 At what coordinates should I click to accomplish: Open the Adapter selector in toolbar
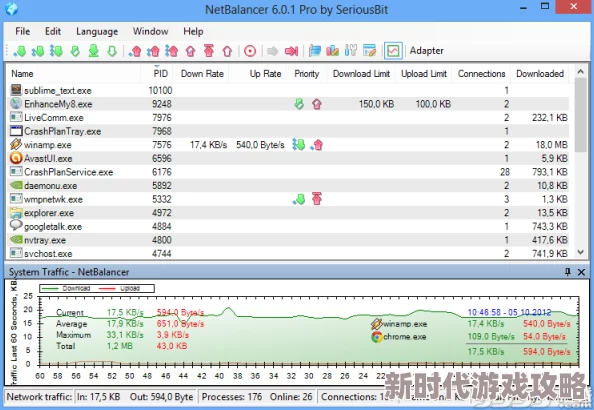point(426,51)
